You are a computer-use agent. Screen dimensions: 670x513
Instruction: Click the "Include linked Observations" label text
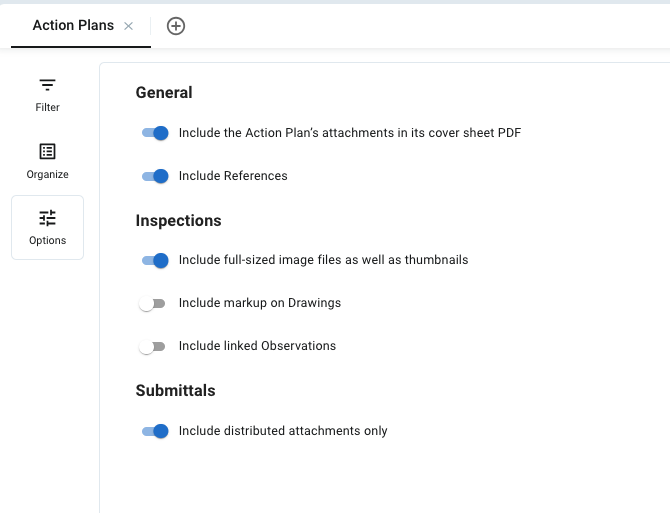coord(257,346)
